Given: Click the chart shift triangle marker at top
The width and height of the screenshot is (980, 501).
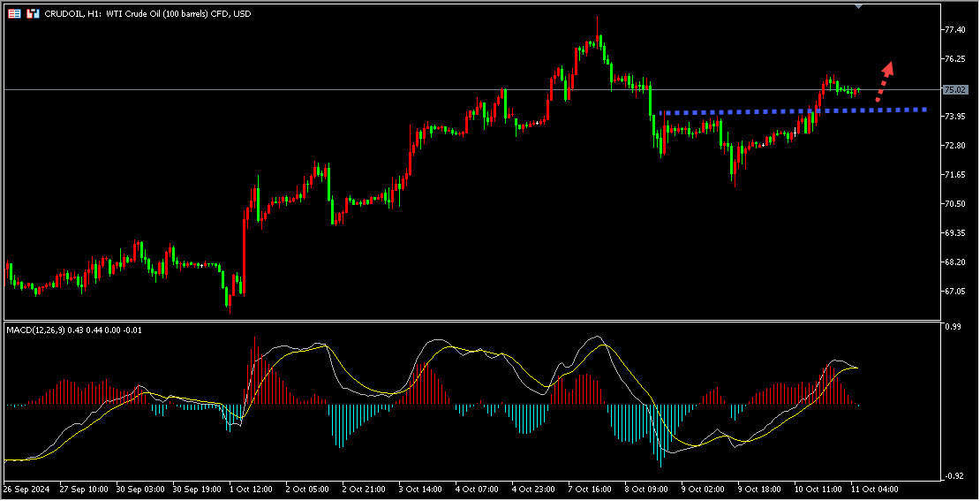Looking at the screenshot, I should point(858,6).
